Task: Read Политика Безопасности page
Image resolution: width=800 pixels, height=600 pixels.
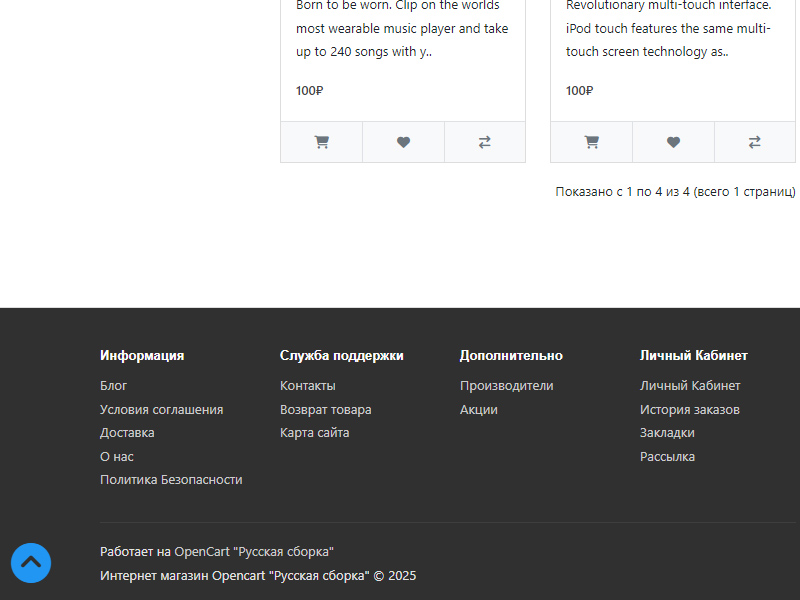Action: click(171, 480)
